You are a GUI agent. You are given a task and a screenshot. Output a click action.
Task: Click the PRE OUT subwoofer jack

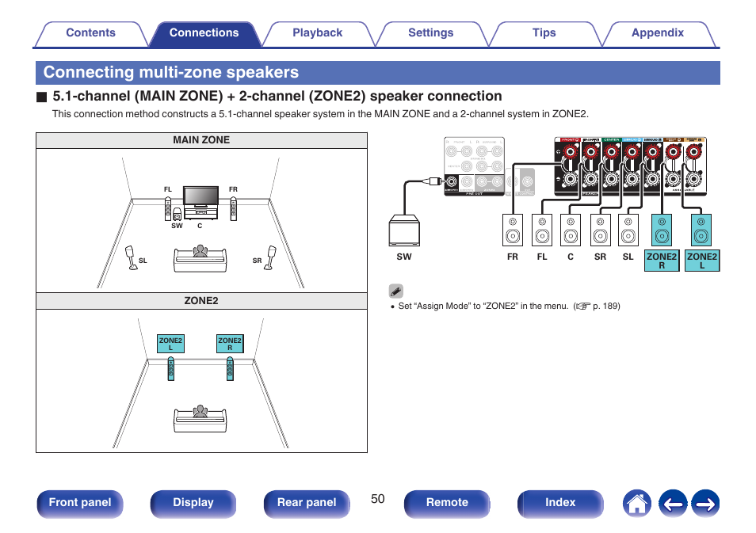[x=451, y=181]
